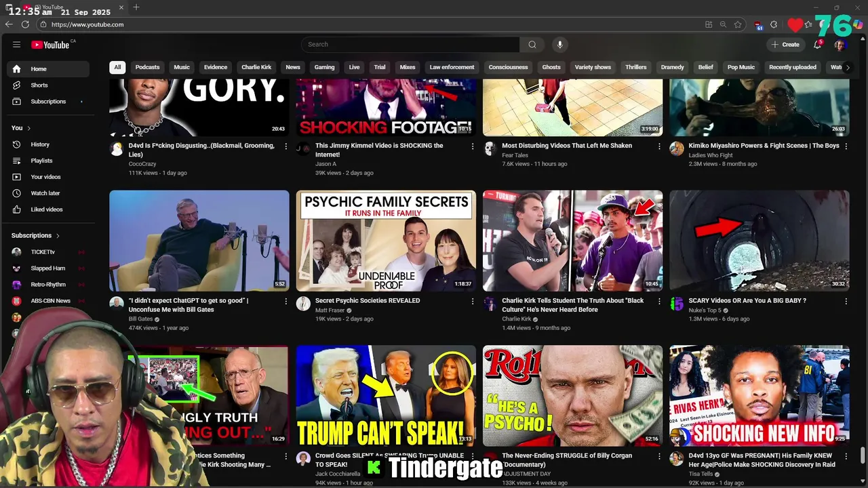This screenshot has width=868, height=488.
Task: Click the browser back arrow
Action: (9, 24)
